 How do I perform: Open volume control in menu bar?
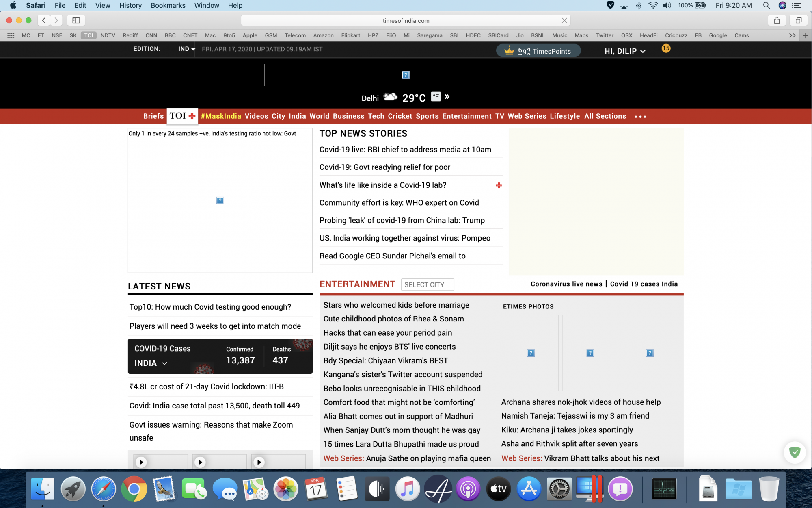click(x=667, y=5)
